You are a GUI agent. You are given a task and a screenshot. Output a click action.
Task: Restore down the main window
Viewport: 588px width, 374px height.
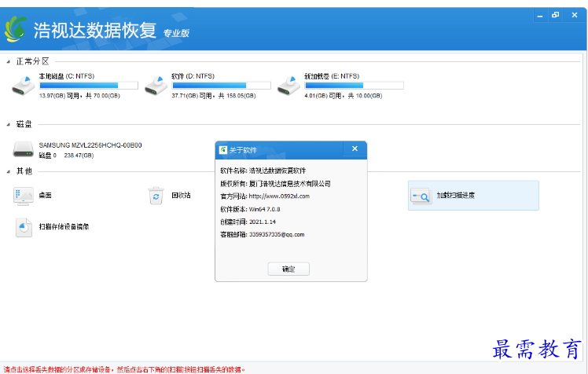[x=555, y=15]
